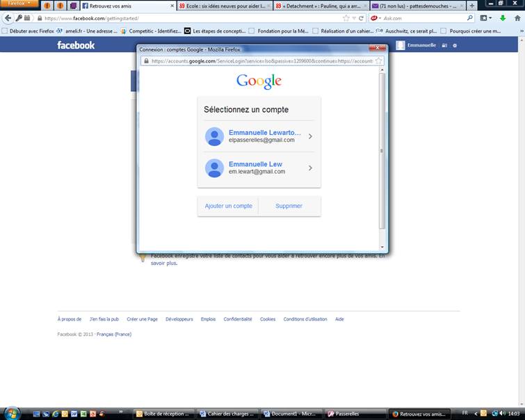525x420 pixels.
Task: Bookmark this page with the main window's star icon
Action: 346,18
